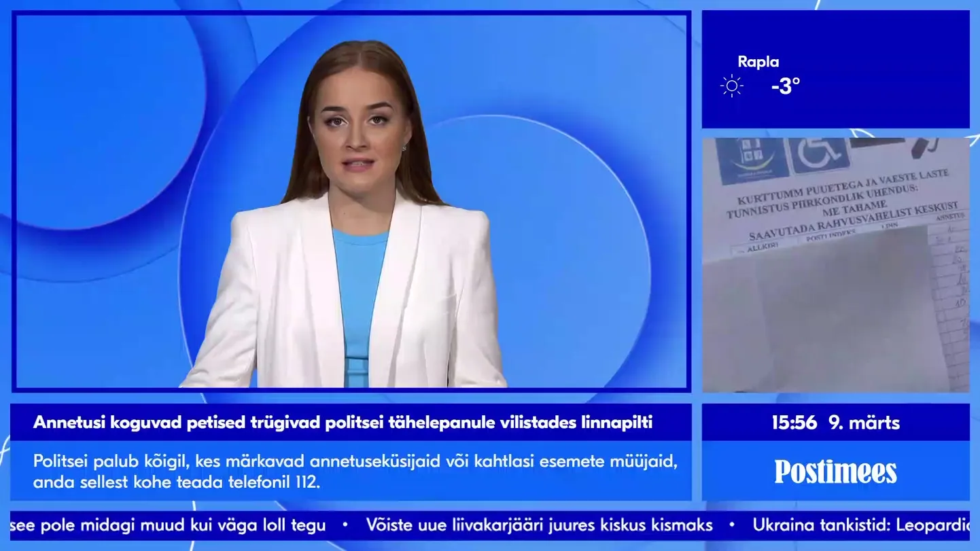The image size is (980, 551).
Task: Click the sun weather icon for Rapla
Action: click(x=731, y=86)
